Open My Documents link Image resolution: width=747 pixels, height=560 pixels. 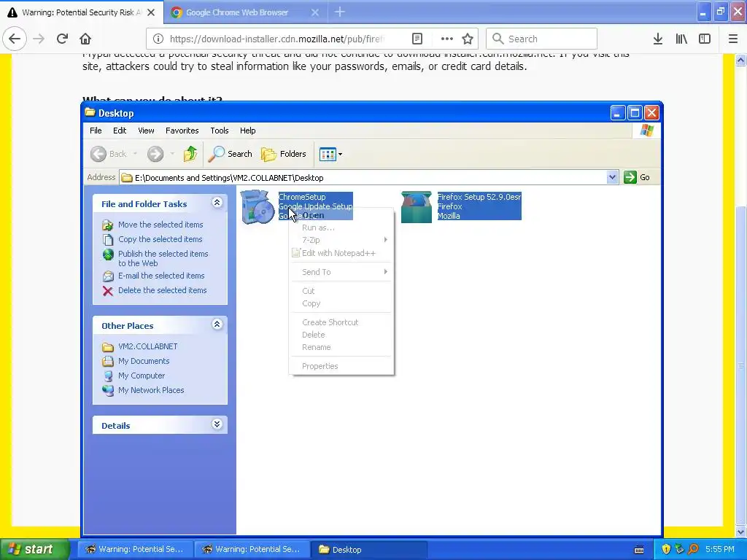(144, 361)
